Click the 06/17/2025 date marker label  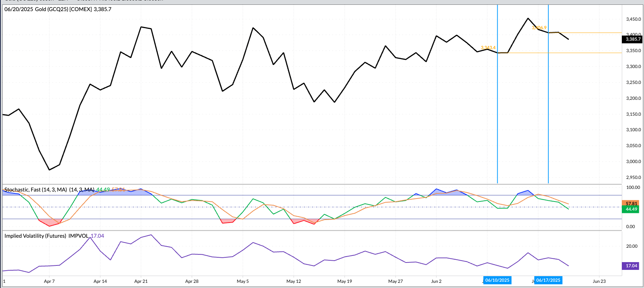tap(548, 280)
